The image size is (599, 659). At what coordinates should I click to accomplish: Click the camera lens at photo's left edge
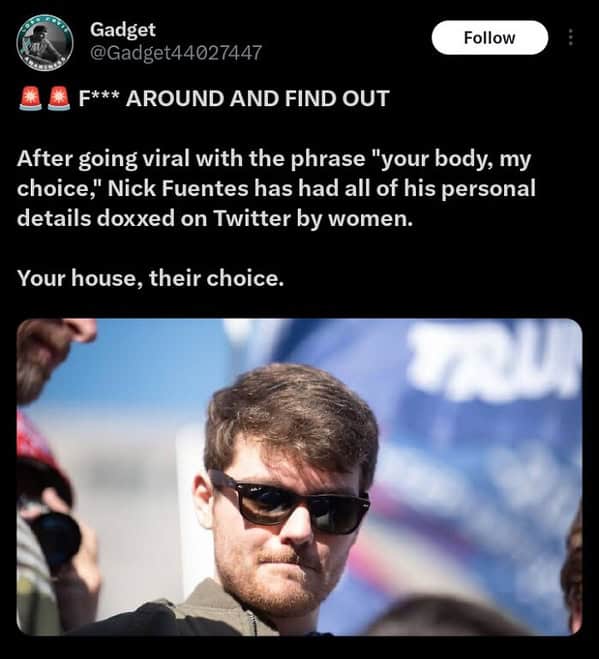pyautogui.click(x=57, y=540)
